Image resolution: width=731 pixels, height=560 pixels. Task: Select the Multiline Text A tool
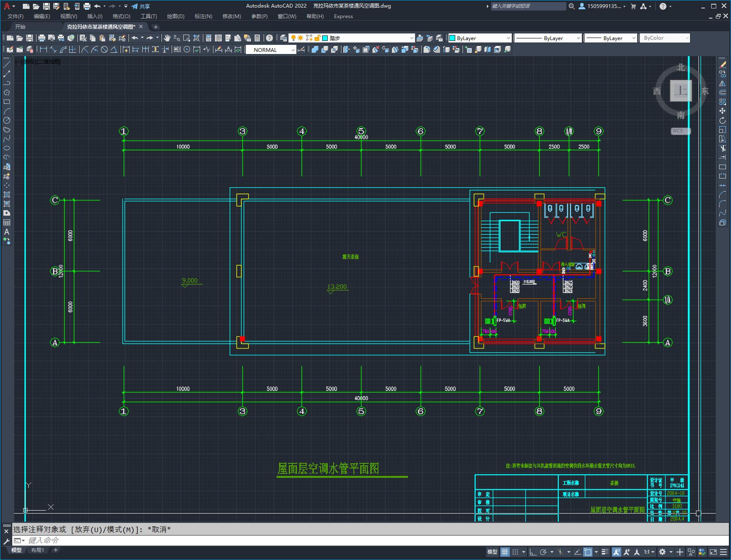coord(7,232)
